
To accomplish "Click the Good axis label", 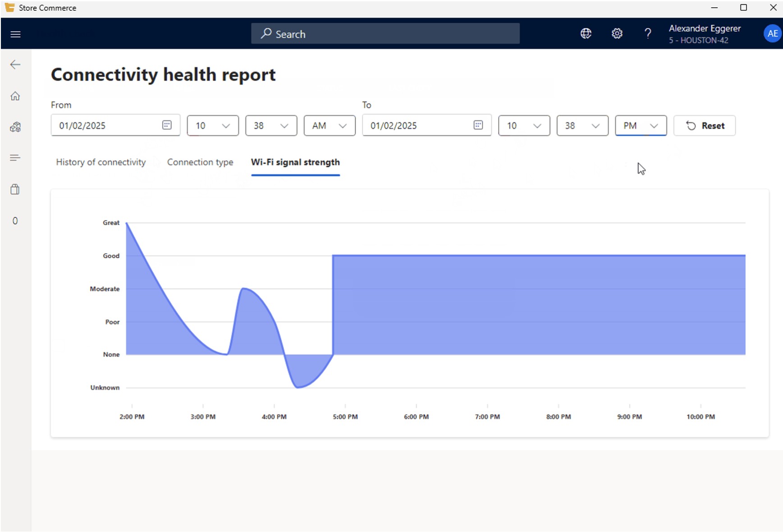I will [x=111, y=256].
